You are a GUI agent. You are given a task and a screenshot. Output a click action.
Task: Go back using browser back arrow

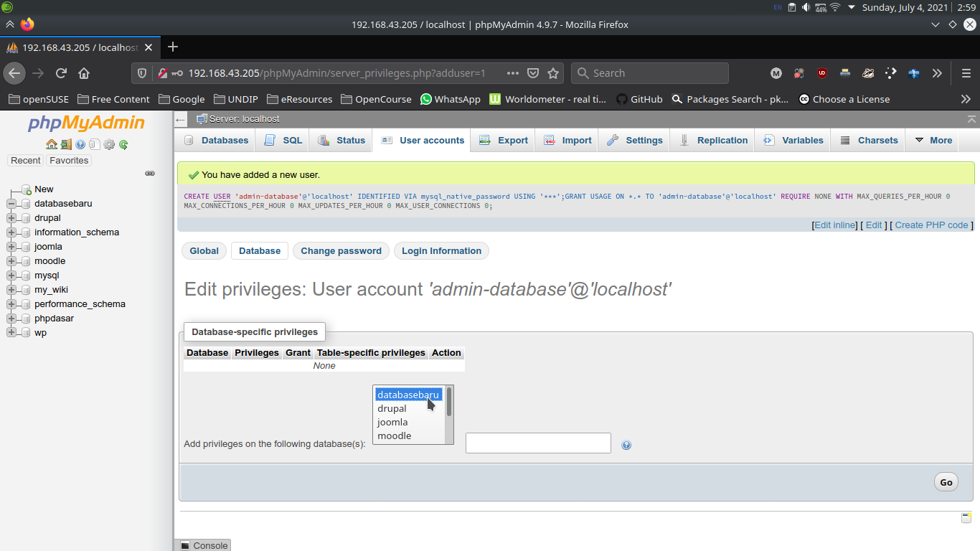14,73
